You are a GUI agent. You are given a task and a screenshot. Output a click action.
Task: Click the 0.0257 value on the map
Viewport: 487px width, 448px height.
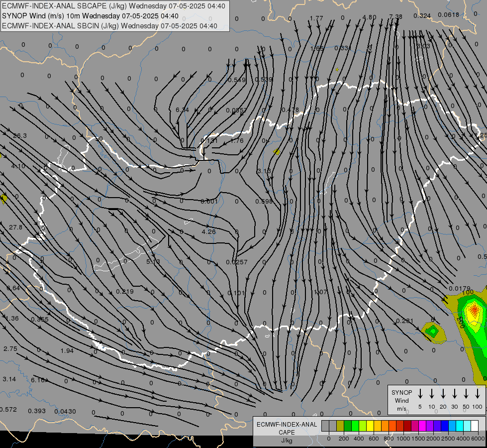click(x=237, y=262)
